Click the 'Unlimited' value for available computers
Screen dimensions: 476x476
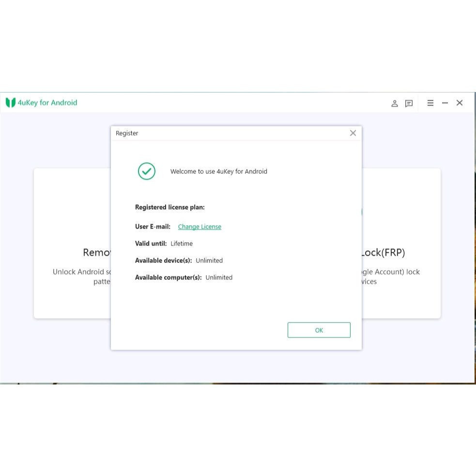(x=219, y=277)
